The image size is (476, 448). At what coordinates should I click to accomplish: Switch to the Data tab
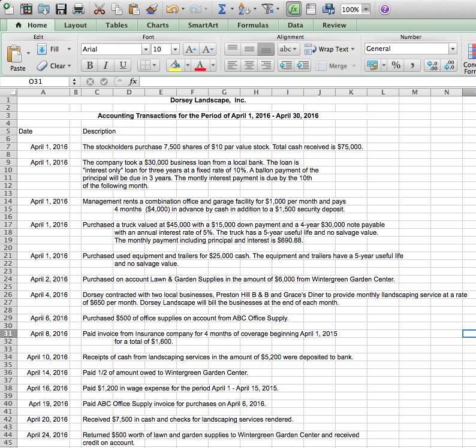(296, 25)
